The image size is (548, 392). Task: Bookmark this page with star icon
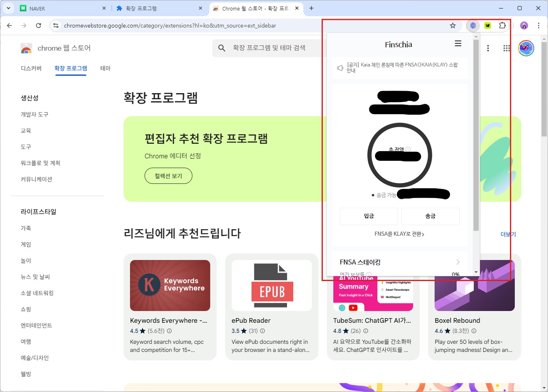pyautogui.click(x=453, y=26)
